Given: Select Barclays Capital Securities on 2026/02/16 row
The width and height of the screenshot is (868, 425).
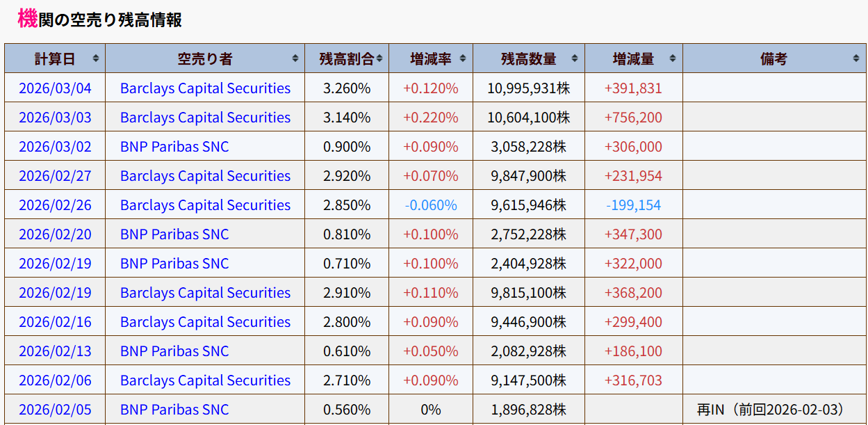Looking at the screenshot, I should tap(205, 322).
